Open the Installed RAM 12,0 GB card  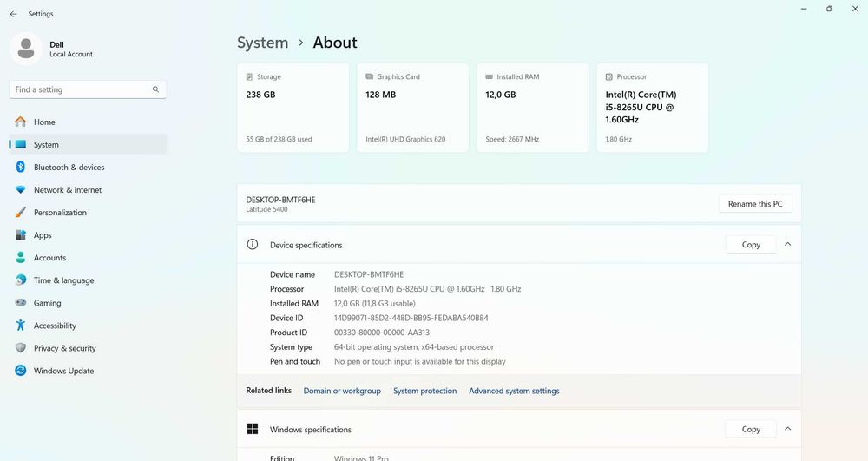(533, 108)
